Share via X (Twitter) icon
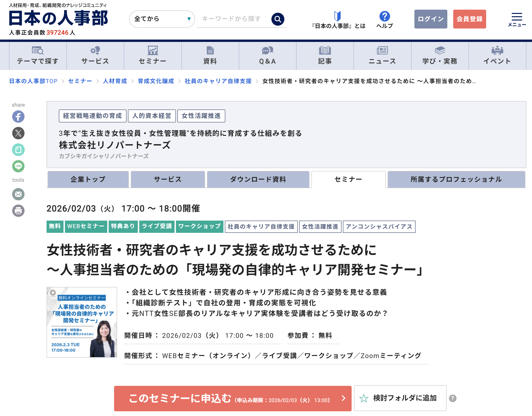This screenshot has height=416, width=532. click(18, 133)
